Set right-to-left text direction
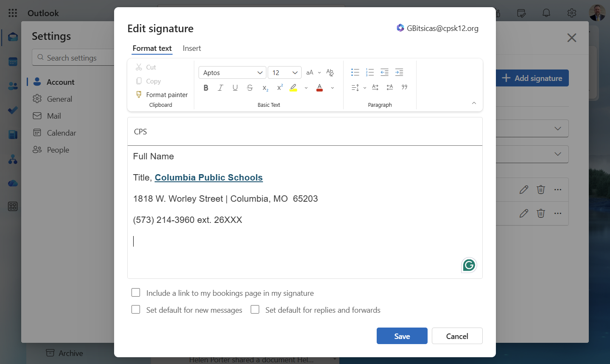Screen dimensions: 610x364 tap(390, 87)
